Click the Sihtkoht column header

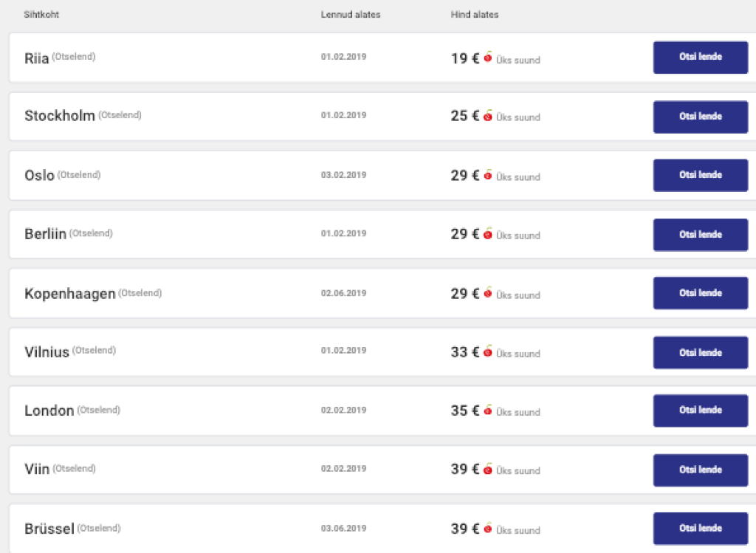pyautogui.click(x=41, y=15)
